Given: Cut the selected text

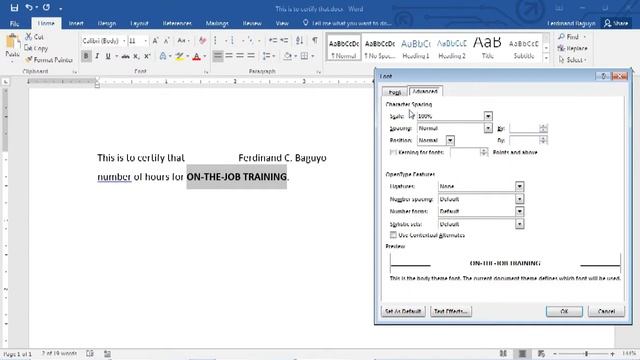Looking at the screenshot, I should pyautogui.click(x=34, y=37).
